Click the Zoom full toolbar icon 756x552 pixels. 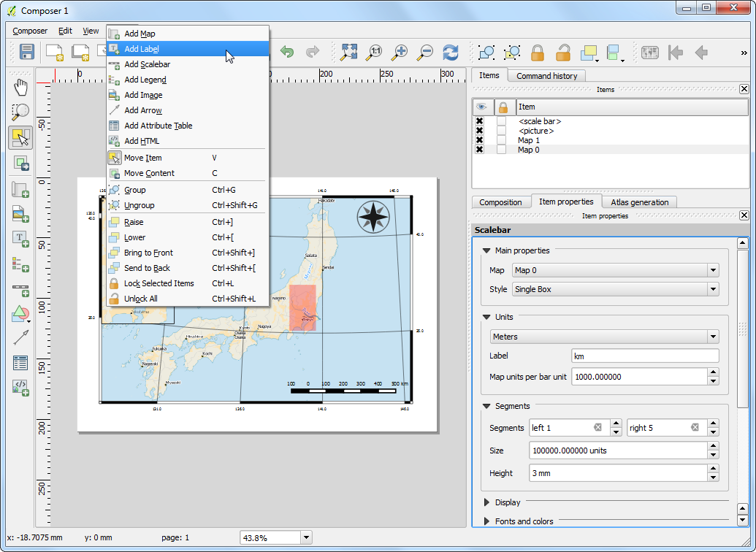[348, 52]
